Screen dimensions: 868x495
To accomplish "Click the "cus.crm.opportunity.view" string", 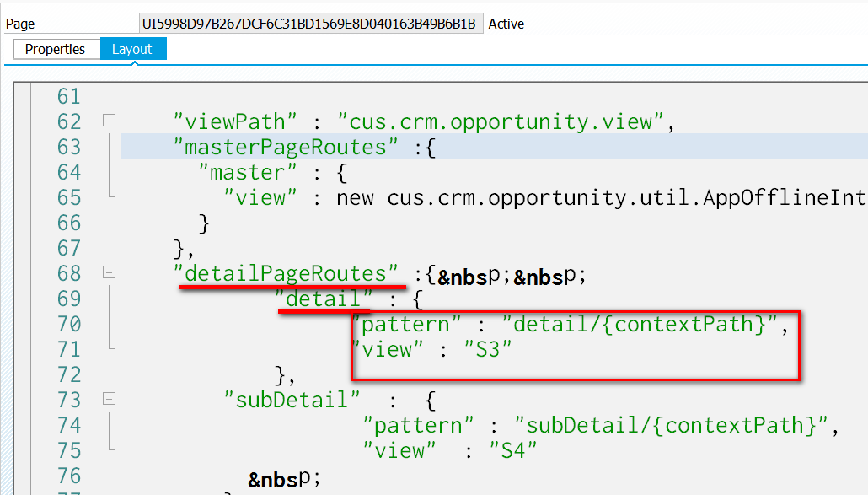I will pos(501,121).
